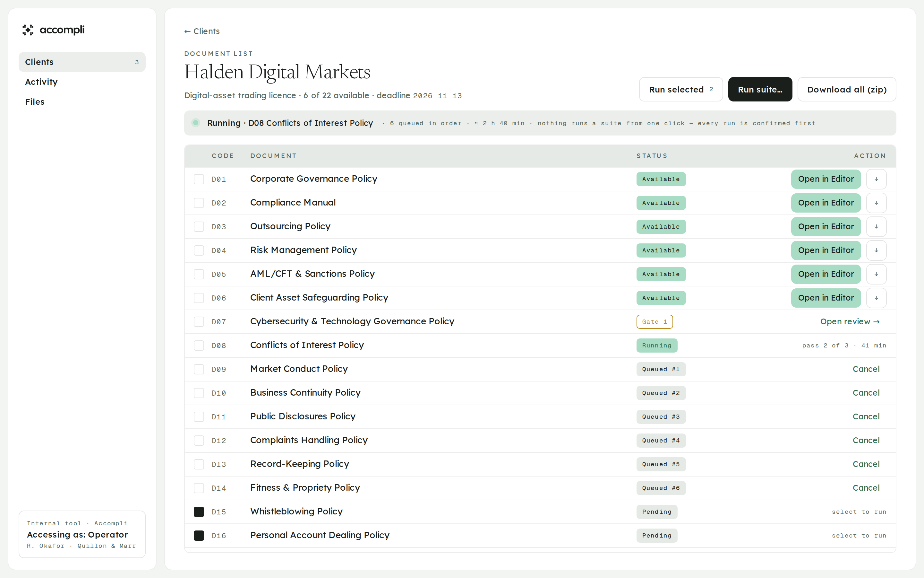Click the green running status dot
This screenshot has height=578, width=924.
(x=195, y=123)
